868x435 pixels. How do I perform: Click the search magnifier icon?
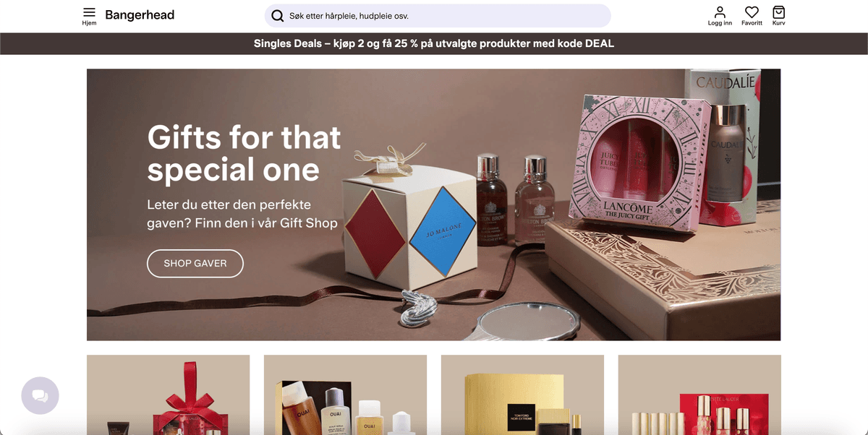277,16
